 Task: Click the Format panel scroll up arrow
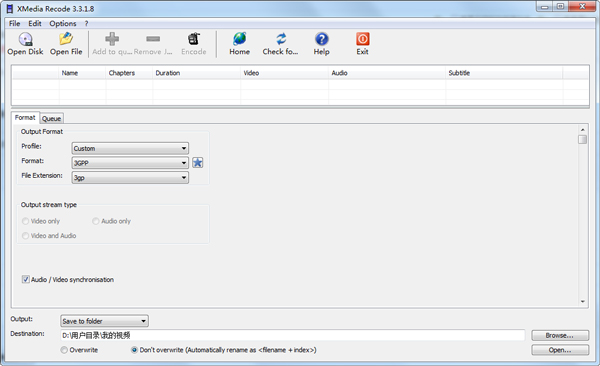(582, 130)
